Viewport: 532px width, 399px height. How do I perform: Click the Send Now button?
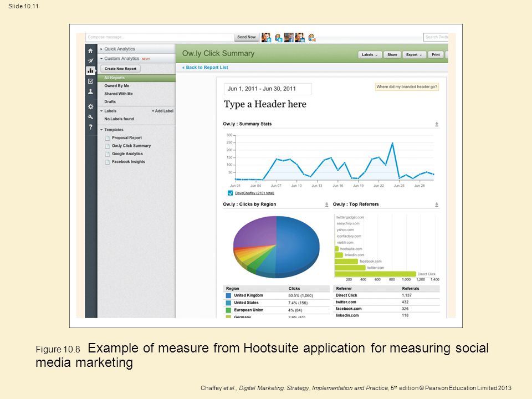[x=246, y=37]
